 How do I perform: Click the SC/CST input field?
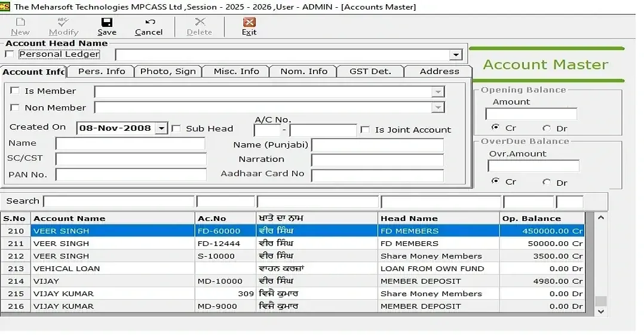[x=131, y=159]
